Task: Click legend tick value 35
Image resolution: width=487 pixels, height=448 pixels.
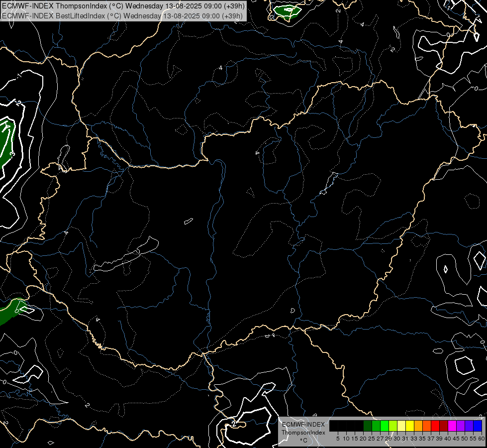Action: 422,439
